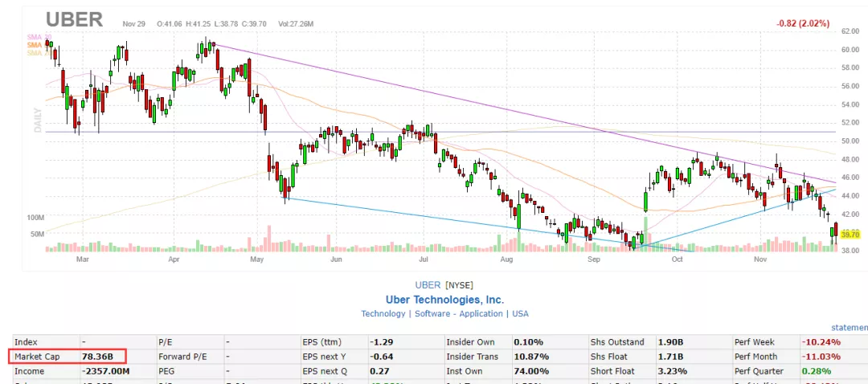
Task: Click the Jul label on time axis
Action: point(424,259)
